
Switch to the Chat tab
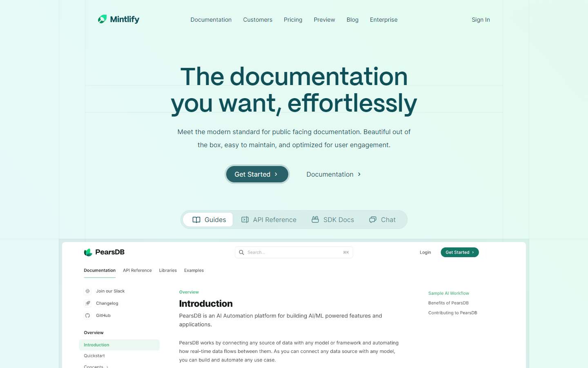tap(382, 220)
